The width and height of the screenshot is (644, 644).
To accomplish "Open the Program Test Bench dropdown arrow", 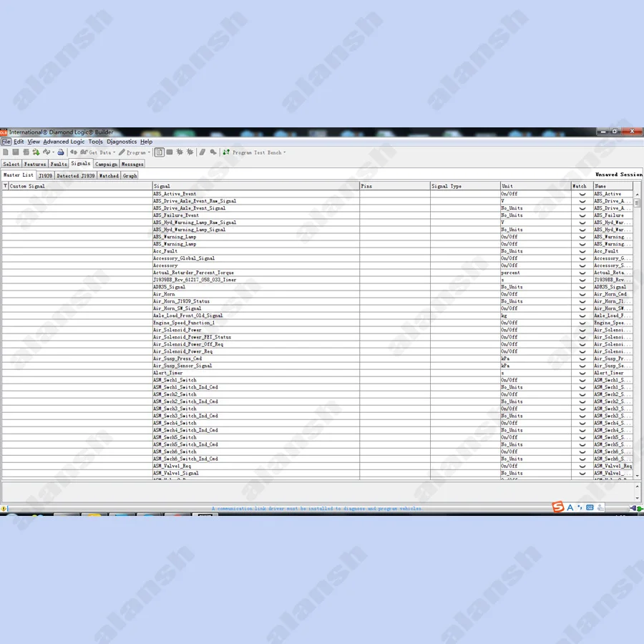I will point(285,152).
